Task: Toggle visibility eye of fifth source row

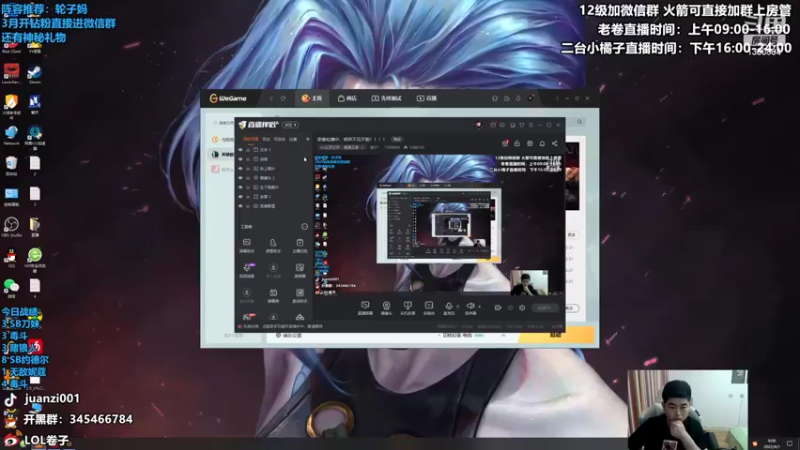Action: (x=240, y=187)
